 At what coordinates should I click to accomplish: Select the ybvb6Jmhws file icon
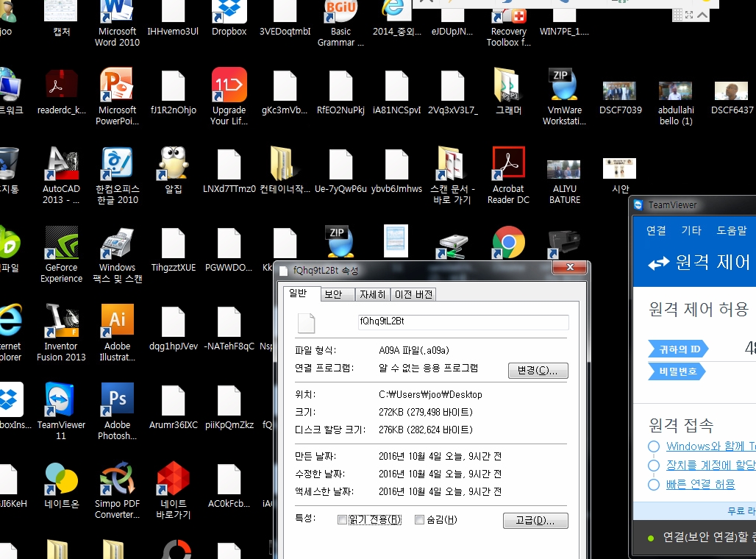tap(396, 164)
